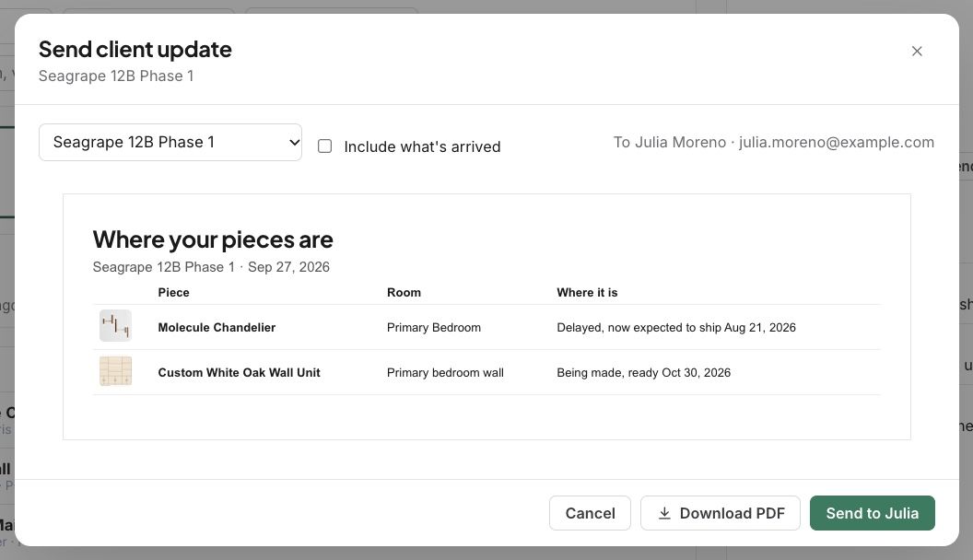973x560 pixels.
Task: Close the Send client update dialog
Action: (917, 52)
